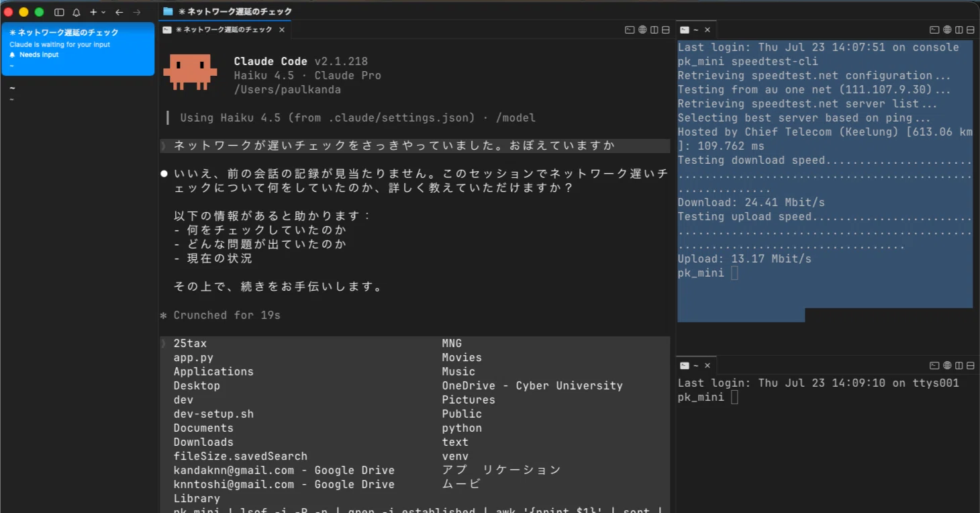Click the Needs input status in sidebar

pyautogui.click(x=39, y=55)
